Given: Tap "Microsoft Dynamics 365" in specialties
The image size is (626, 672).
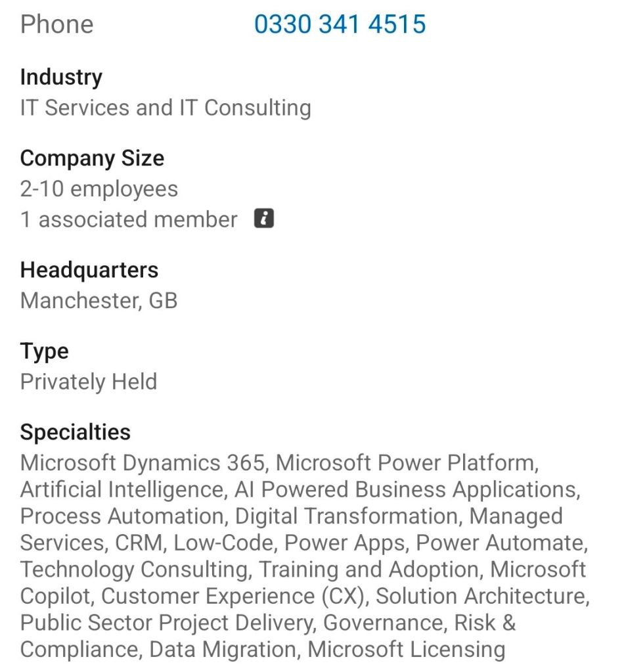Looking at the screenshot, I should click(143, 463).
